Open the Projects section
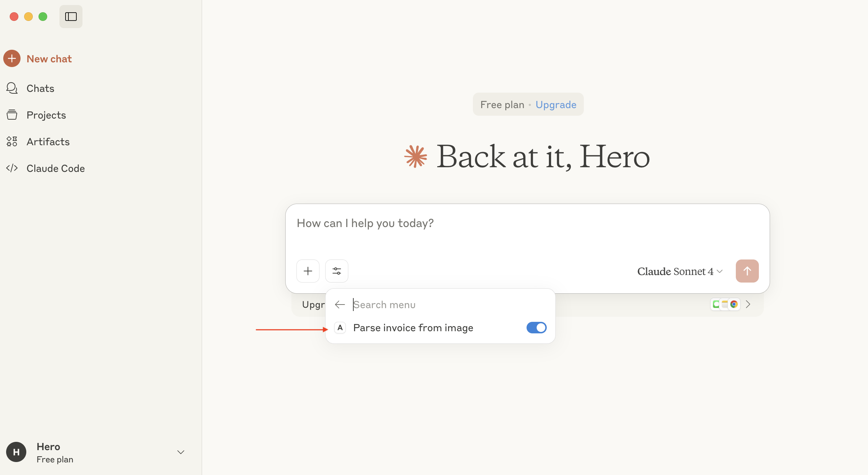 coord(46,115)
